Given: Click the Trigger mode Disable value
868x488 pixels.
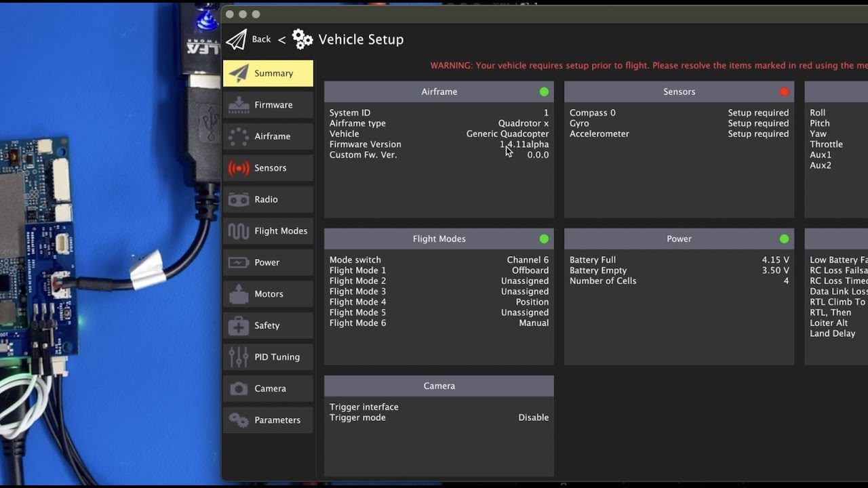Looking at the screenshot, I should (x=534, y=418).
